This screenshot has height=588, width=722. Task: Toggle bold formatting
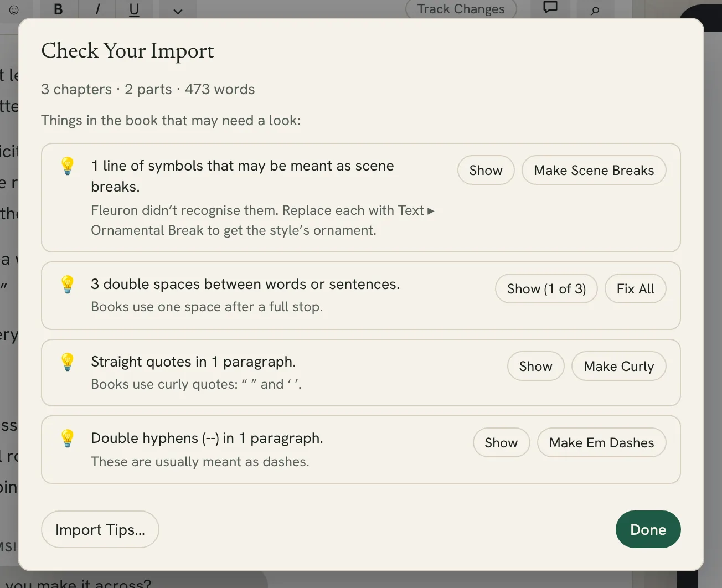(58, 9)
